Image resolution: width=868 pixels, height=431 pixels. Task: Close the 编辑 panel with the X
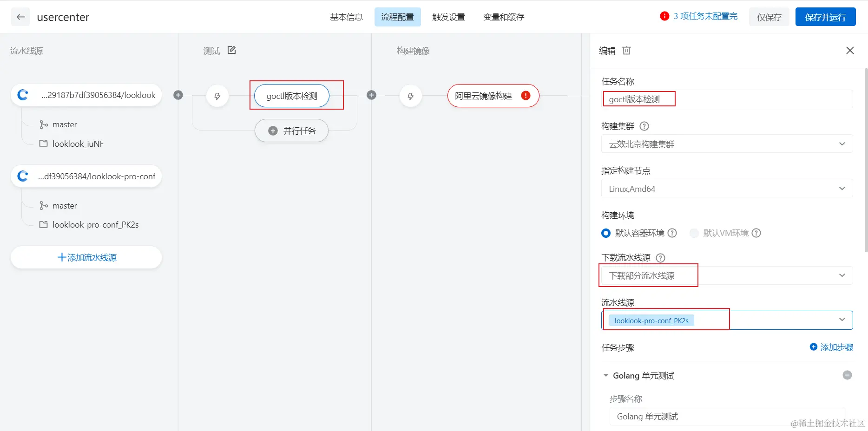tap(850, 50)
